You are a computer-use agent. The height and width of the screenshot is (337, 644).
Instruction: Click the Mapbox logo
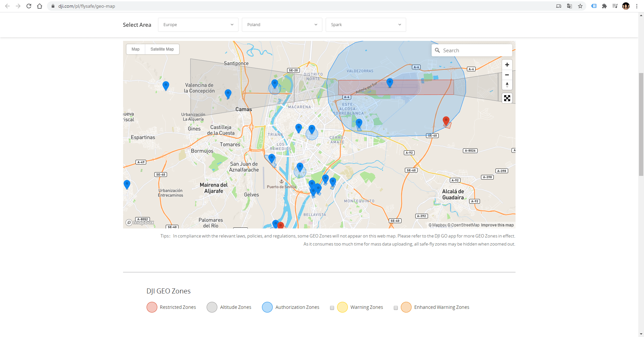coord(140,222)
